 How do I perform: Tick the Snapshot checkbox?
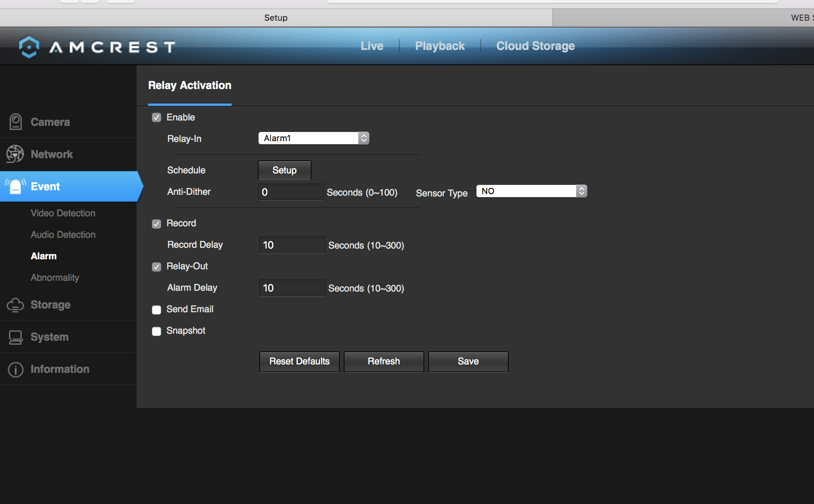point(157,331)
